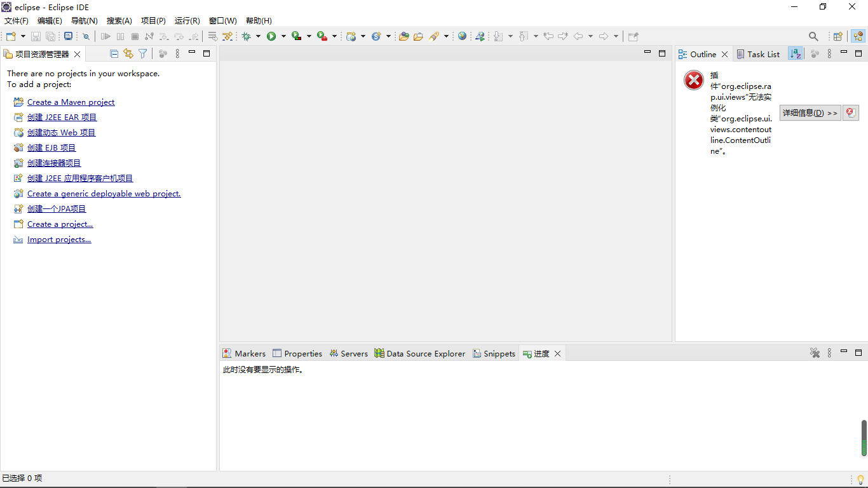Click the Create a Maven project link
The image size is (868, 488).
click(x=71, y=102)
